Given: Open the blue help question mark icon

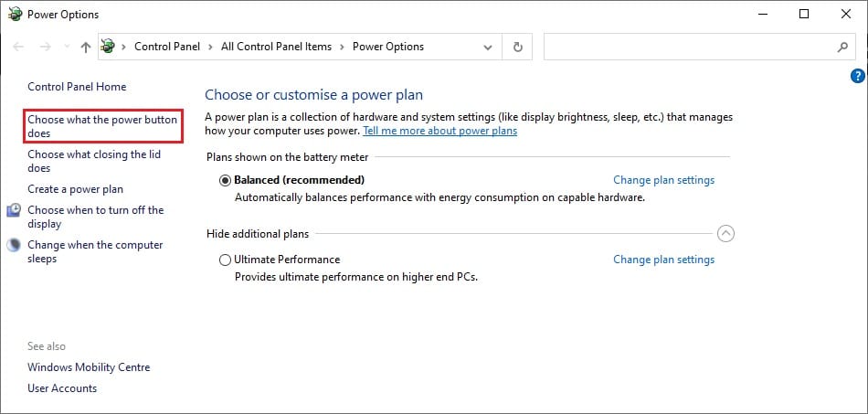Looking at the screenshot, I should pyautogui.click(x=857, y=76).
